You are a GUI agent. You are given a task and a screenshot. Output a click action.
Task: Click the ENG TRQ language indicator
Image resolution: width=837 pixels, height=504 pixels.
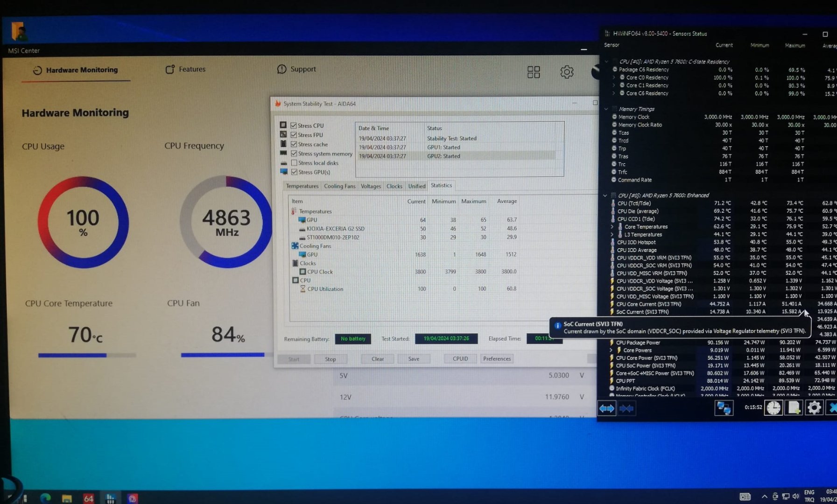pyautogui.click(x=809, y=496)
